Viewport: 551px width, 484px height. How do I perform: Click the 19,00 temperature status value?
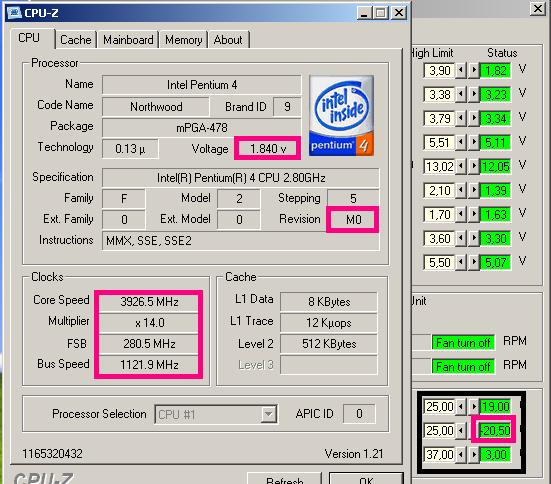tap(495, 407)
